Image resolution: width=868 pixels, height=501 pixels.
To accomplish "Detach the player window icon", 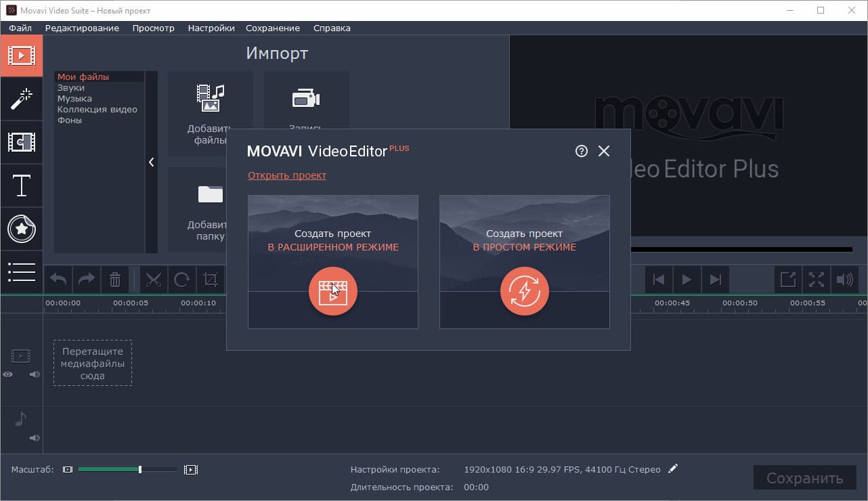I will [x=788, y=280].
